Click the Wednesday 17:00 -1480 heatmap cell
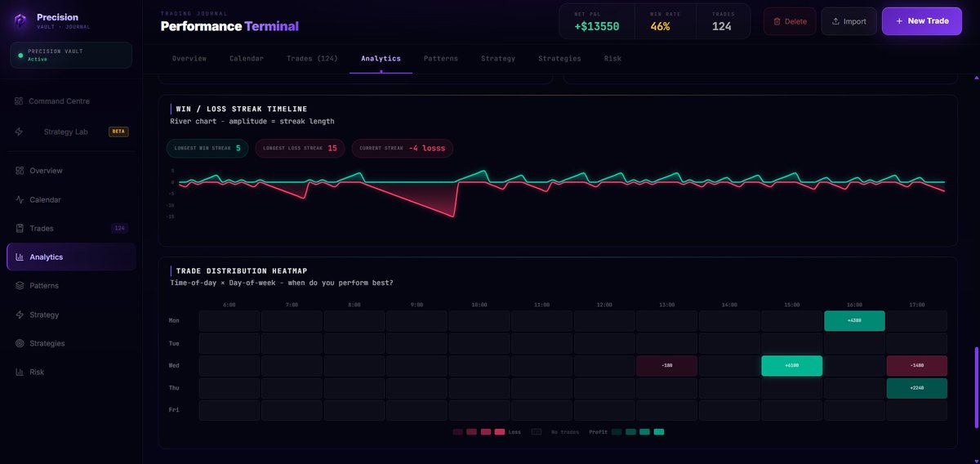This screenshot has width=980, height=464. click(x=917, y=365)
